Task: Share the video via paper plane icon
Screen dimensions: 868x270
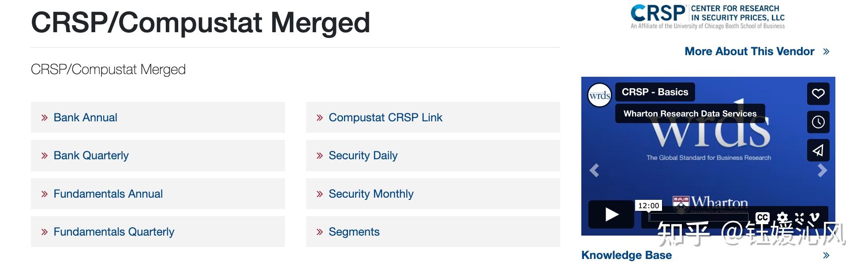Action: click(x=818, y=150)
